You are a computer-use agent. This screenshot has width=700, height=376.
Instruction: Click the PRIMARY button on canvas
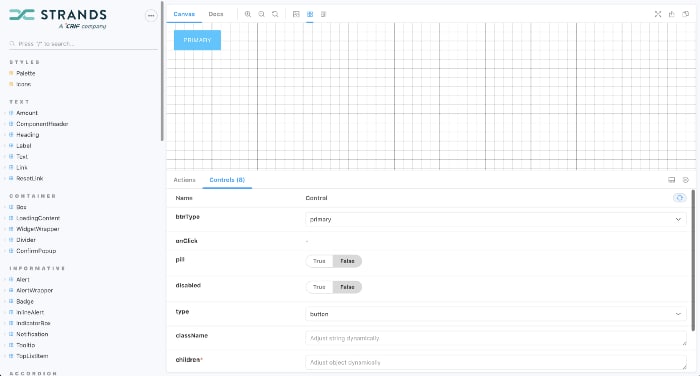(197, 40)
